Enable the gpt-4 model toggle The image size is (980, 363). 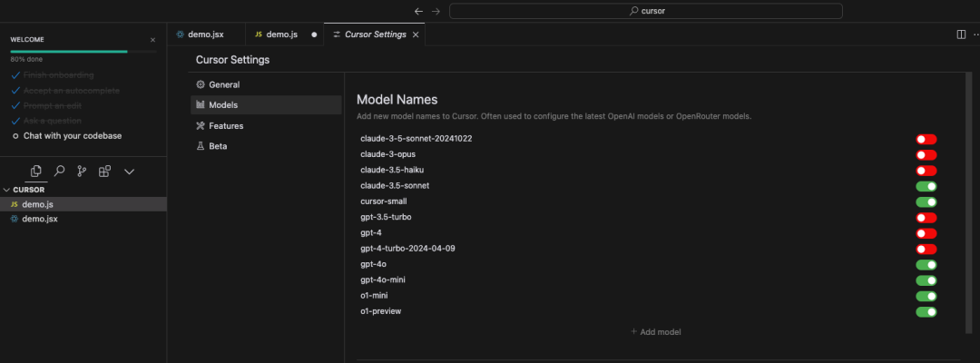coord(926,233)
